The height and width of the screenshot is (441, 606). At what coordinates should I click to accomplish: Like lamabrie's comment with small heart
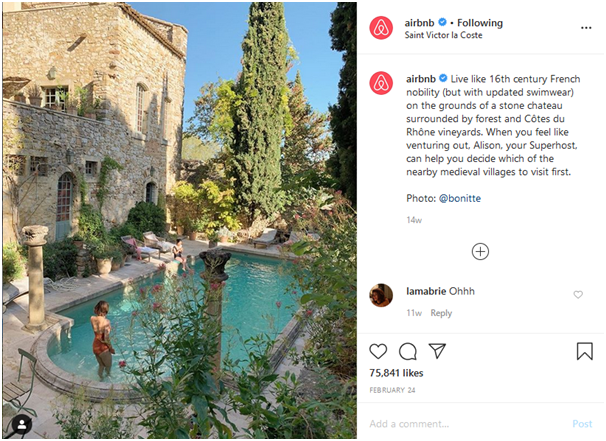(x=578, y=295)
